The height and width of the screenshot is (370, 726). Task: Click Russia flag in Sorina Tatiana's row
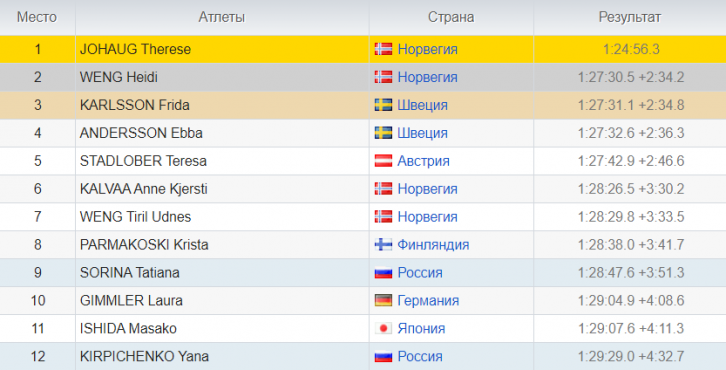pos(383,272)
